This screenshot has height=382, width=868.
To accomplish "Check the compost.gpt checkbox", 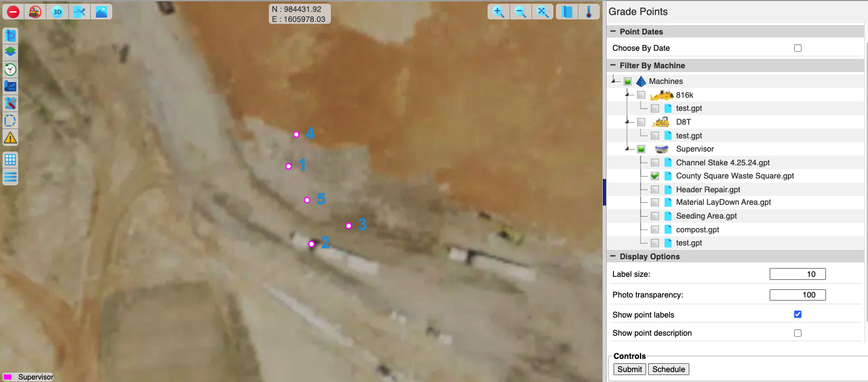I will tap(655, 230).
